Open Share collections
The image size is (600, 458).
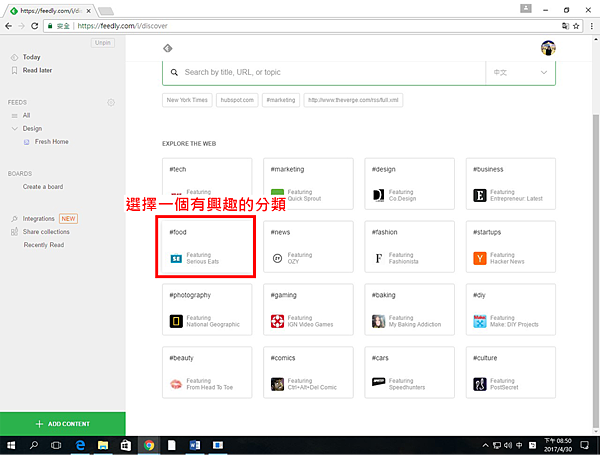pyautogui.click(x=46, y=232)
